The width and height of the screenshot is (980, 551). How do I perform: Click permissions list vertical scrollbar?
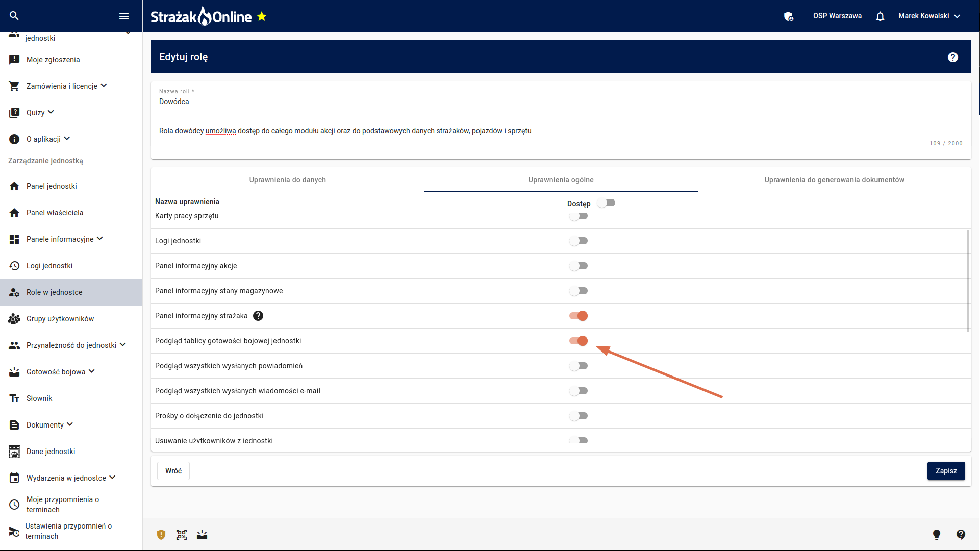[968, 281]
